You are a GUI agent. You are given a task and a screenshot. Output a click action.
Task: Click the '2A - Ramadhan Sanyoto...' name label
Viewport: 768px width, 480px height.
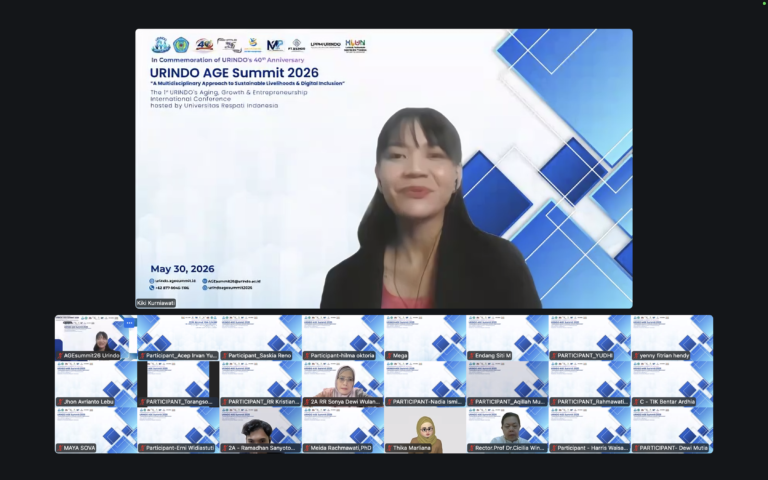coord(259,448)
